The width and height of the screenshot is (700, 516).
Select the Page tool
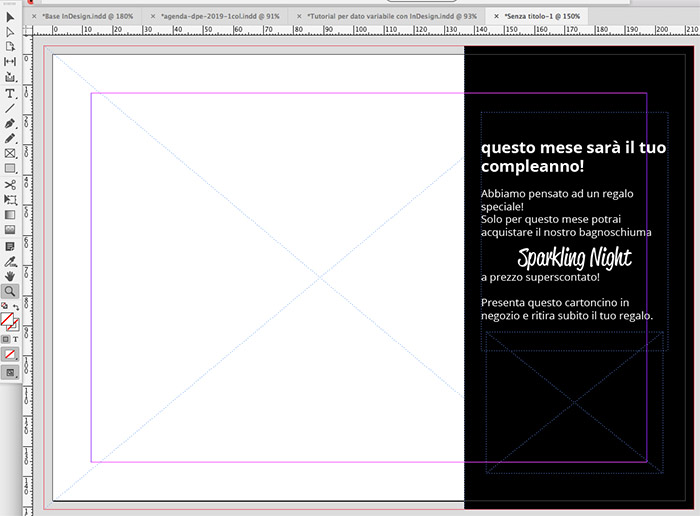[x=10, y=47]
